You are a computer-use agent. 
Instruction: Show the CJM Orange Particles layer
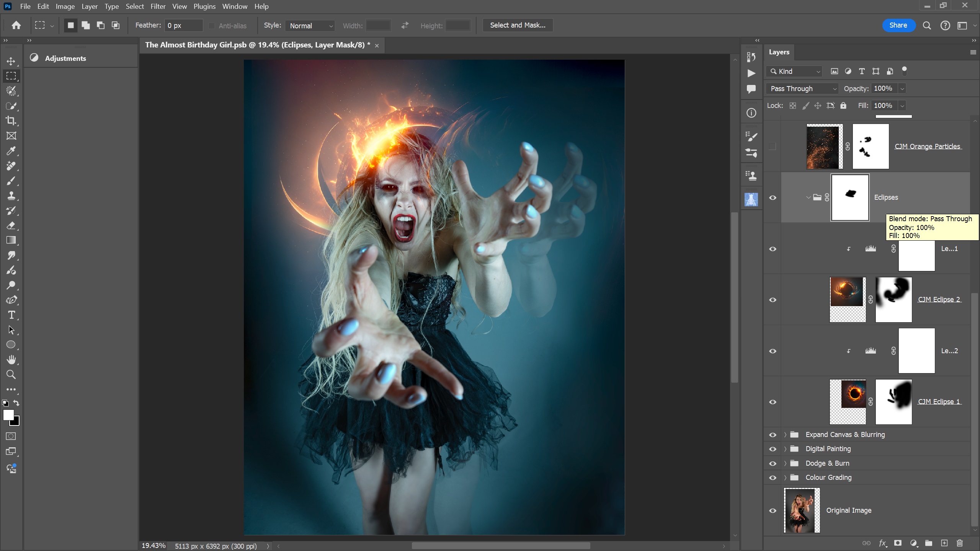pyautogui.click(x=773, y=147)
